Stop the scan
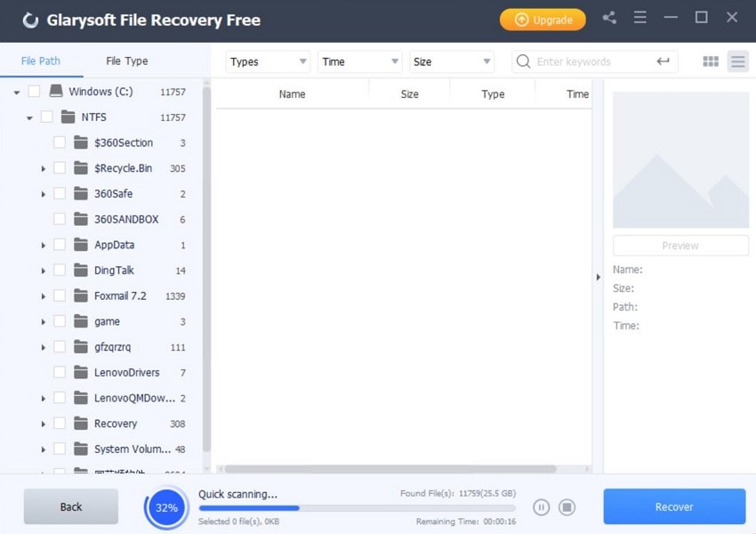This screenshot has width=756, height=534. 567,507
